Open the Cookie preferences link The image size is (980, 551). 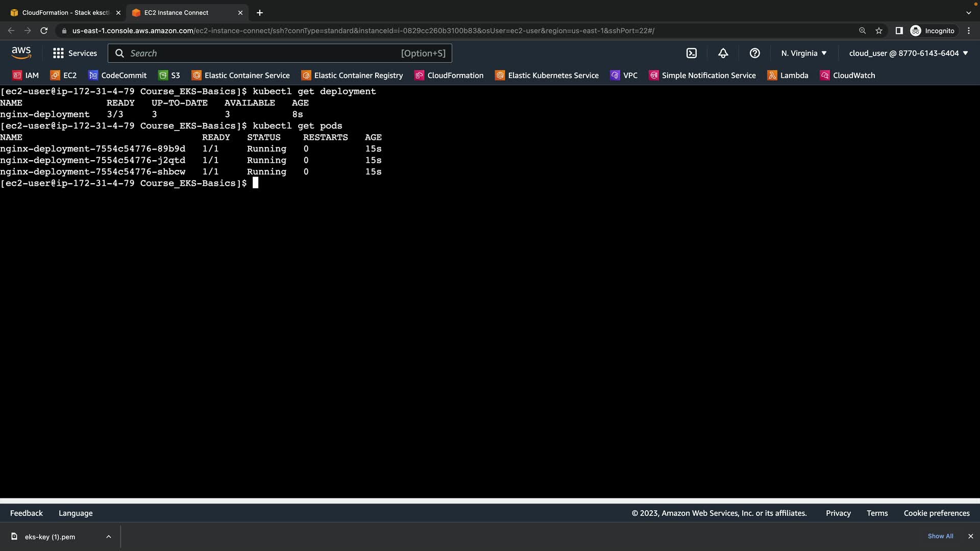pos(936,513)
